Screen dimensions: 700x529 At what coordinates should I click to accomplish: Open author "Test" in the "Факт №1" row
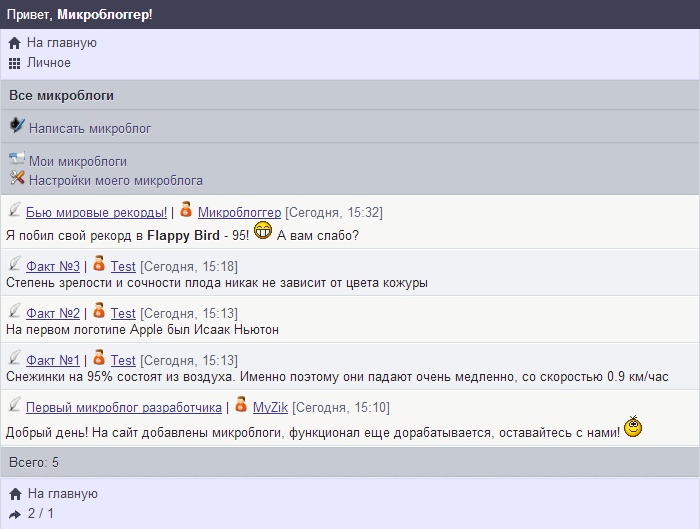[x=123, y=360]
